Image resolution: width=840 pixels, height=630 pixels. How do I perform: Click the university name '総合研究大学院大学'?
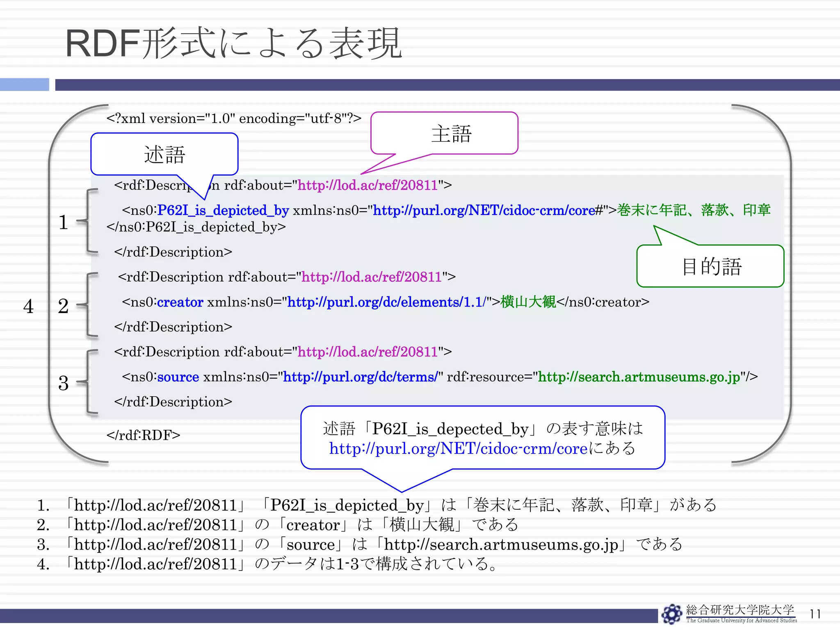pos(740,610)
